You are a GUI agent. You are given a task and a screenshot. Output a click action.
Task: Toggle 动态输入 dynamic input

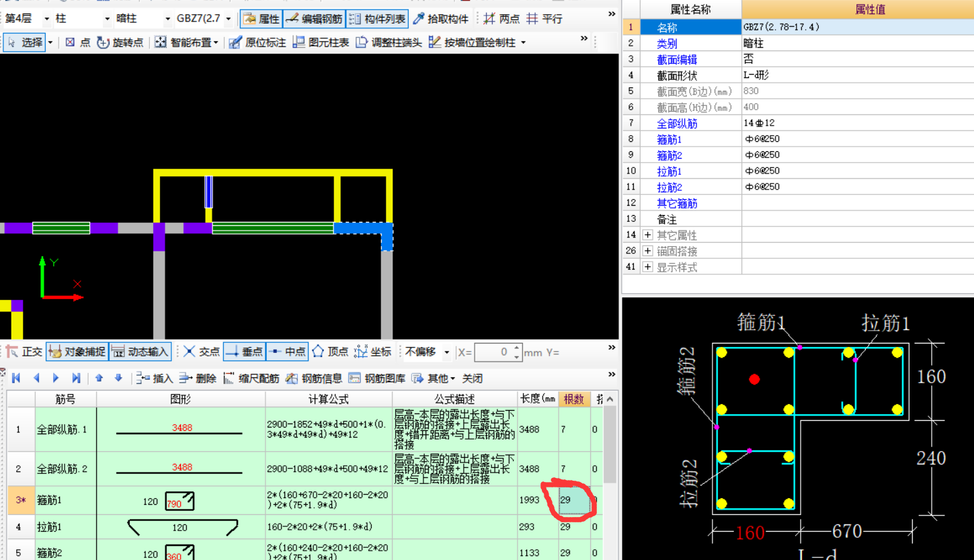click(140, 352)
